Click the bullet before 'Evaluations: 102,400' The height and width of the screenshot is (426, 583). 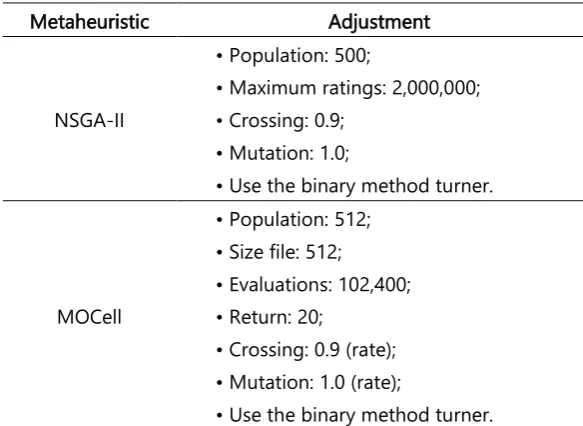pyautogui.click(x=219, y=285)
